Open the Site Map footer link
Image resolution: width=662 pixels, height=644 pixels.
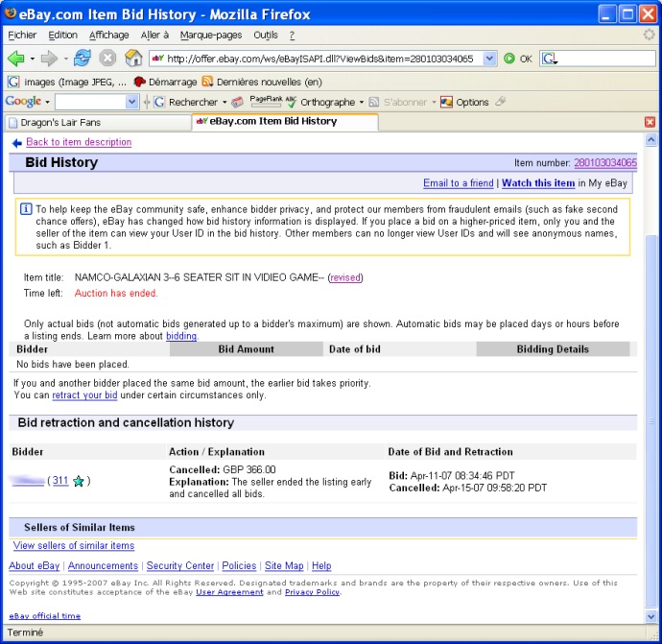284,566
